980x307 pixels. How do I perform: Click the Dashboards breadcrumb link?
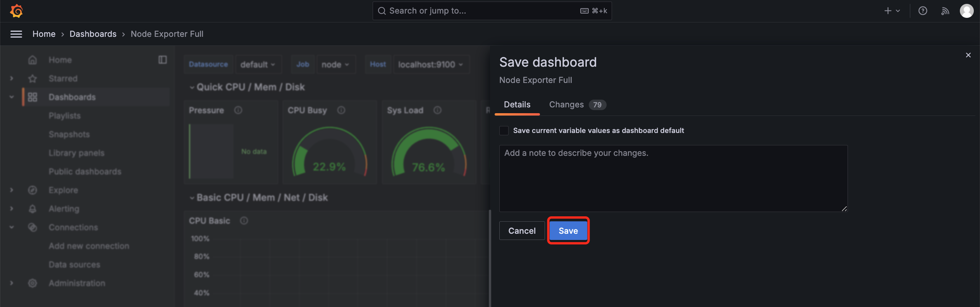coord(93,34)
